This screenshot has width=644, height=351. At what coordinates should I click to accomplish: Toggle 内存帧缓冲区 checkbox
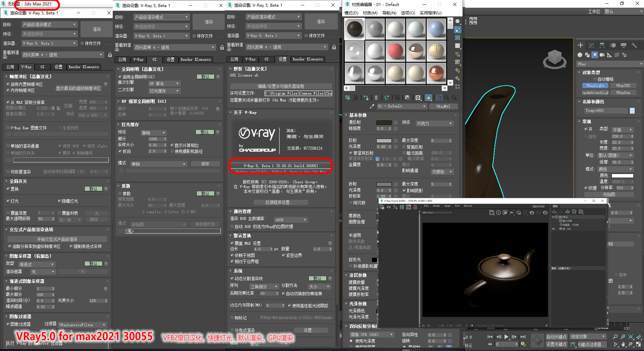click(8, 90)
